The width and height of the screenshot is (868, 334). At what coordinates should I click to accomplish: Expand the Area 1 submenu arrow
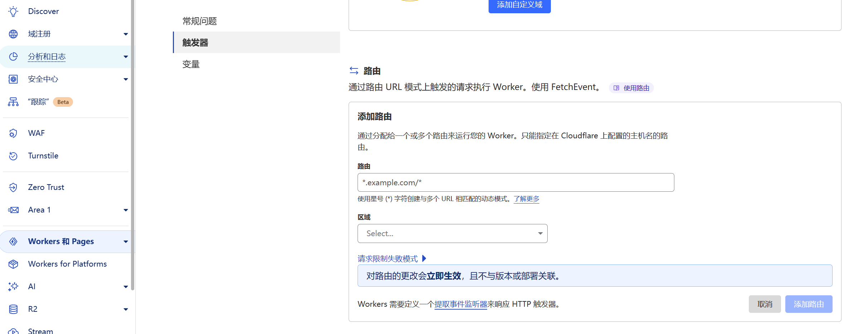pyautogui.click(x=126, y=210)
